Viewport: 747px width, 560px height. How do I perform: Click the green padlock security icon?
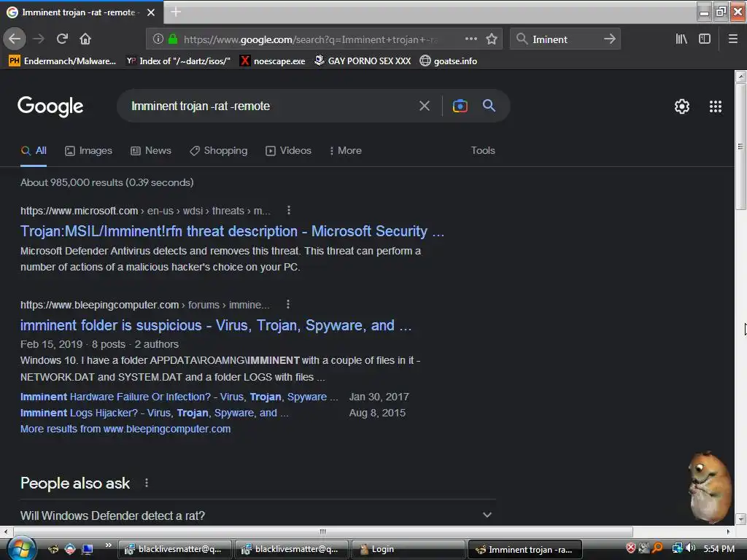click(173, 39)
